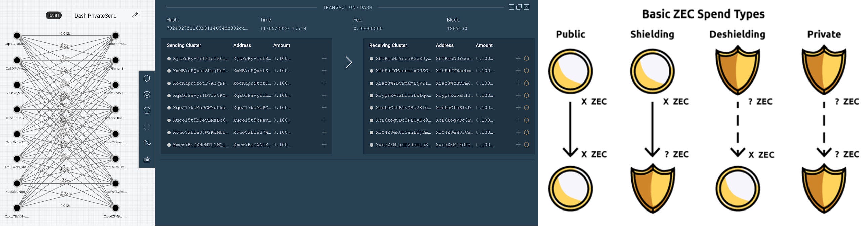868x226 pixels.
Task: Click bullet dot before XqeJ17koMoPGWYpUka sending row
Action: (169, 108)
